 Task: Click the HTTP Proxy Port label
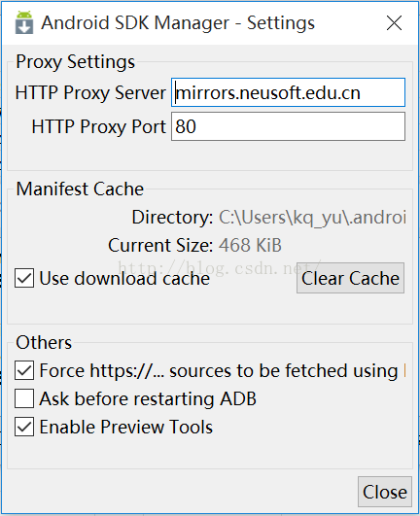(99, 126)
